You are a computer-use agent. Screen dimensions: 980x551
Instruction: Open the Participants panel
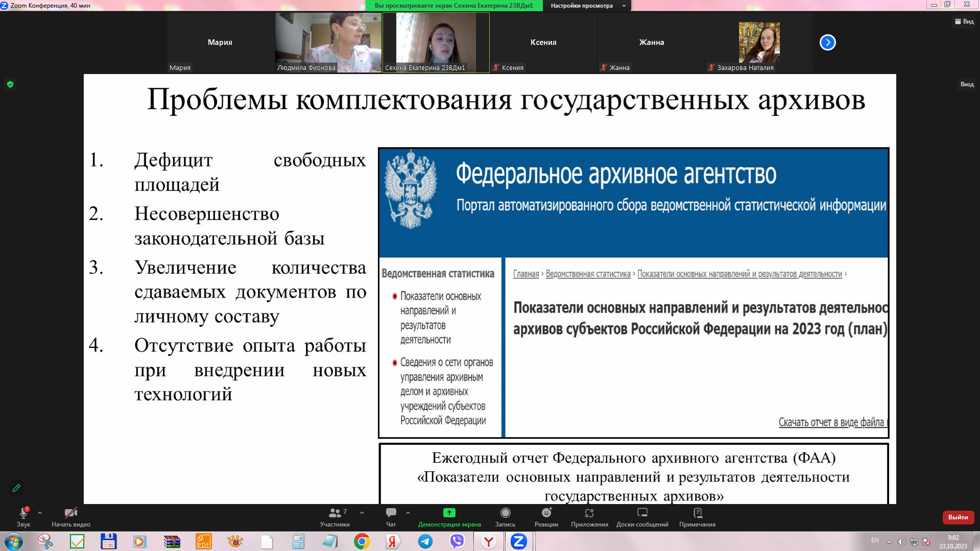tap(335, 516)
